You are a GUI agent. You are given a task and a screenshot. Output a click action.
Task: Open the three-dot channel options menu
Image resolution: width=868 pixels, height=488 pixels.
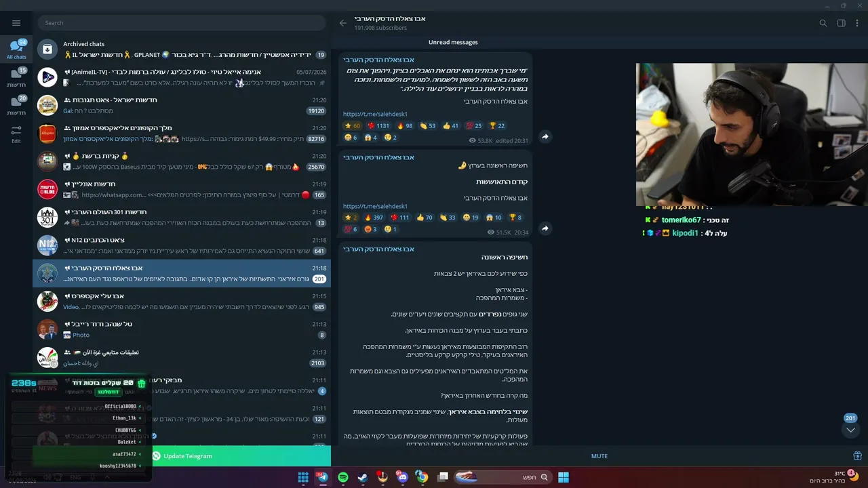[857, 23]
